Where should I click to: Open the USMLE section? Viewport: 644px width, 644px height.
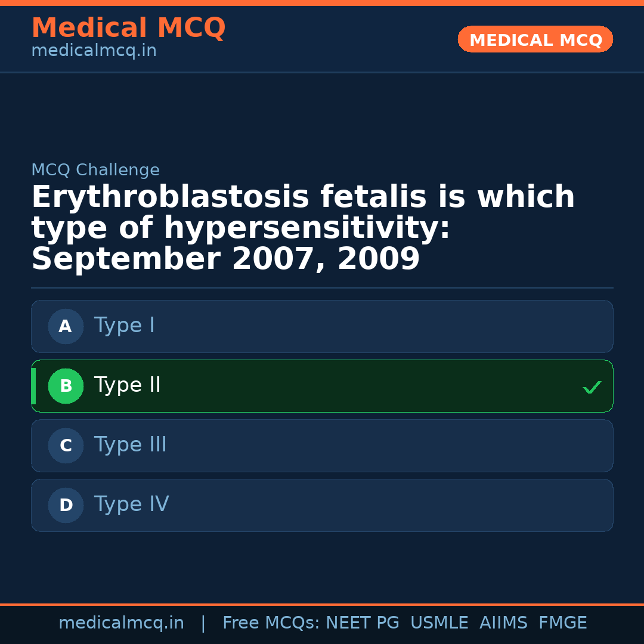439,623
